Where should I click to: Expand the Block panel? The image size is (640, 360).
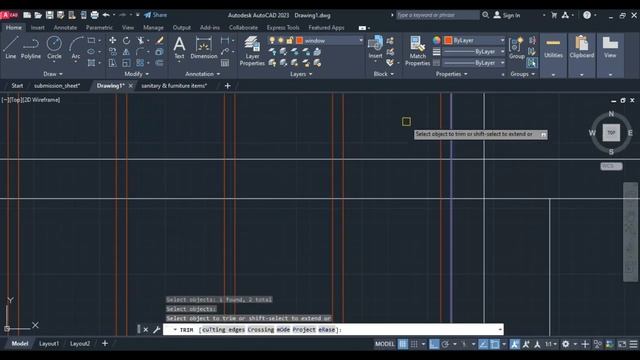(384, 74)
